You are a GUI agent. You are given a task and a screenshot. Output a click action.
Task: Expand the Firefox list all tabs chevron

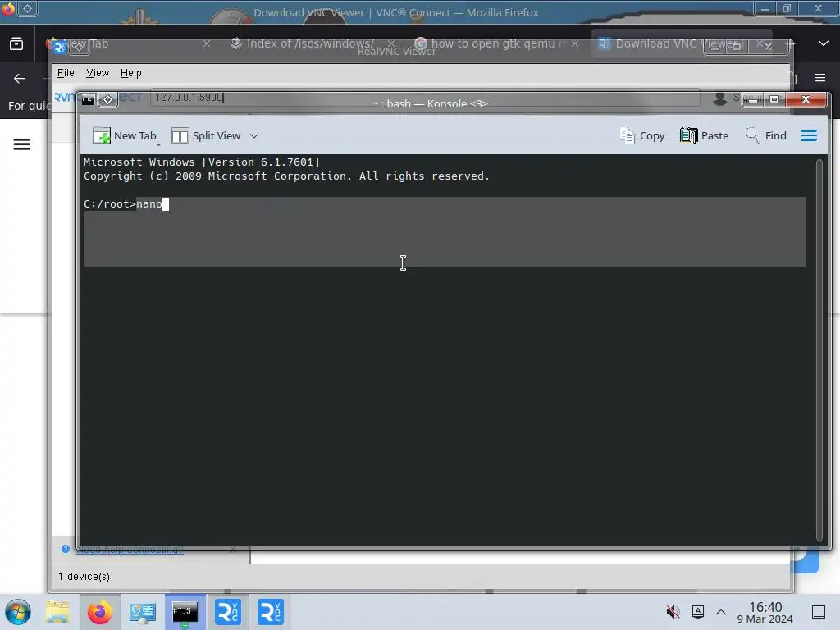click(824, 43)
